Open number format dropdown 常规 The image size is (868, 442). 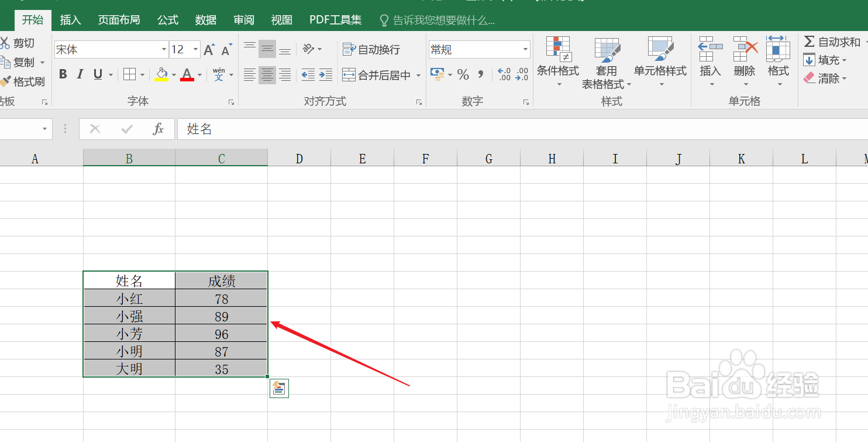click(525, 50)
